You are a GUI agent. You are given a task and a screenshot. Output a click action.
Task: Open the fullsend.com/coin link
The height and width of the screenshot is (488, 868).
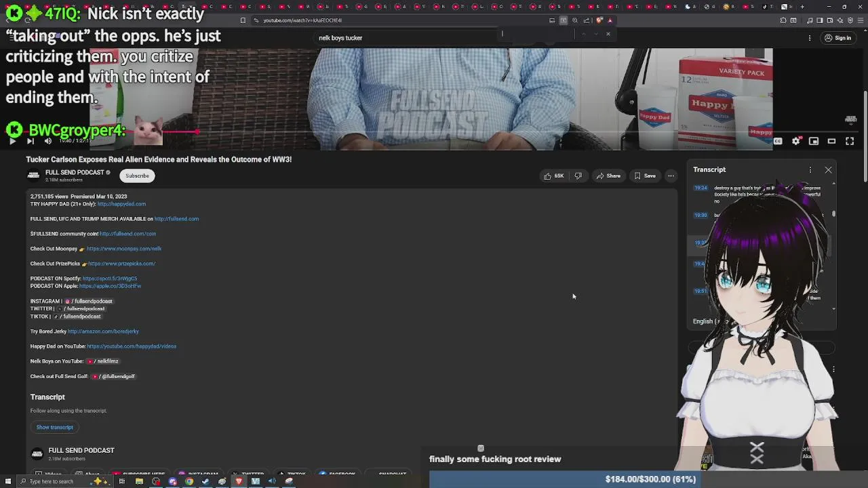(x=127, y=234)
